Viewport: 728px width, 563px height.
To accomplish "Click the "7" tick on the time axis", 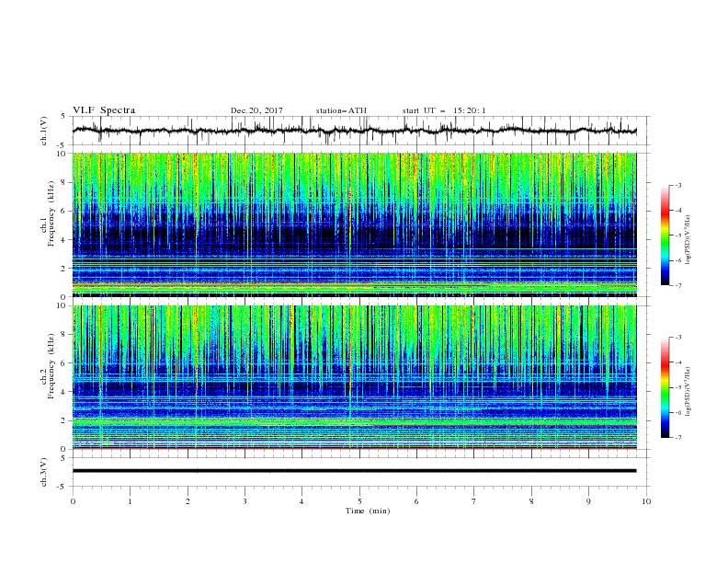I will click(474, 501).
